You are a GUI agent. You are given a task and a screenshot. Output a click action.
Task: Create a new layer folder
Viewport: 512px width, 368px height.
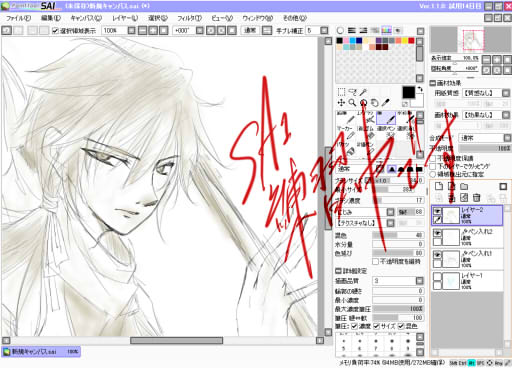(x=464, y=186)
